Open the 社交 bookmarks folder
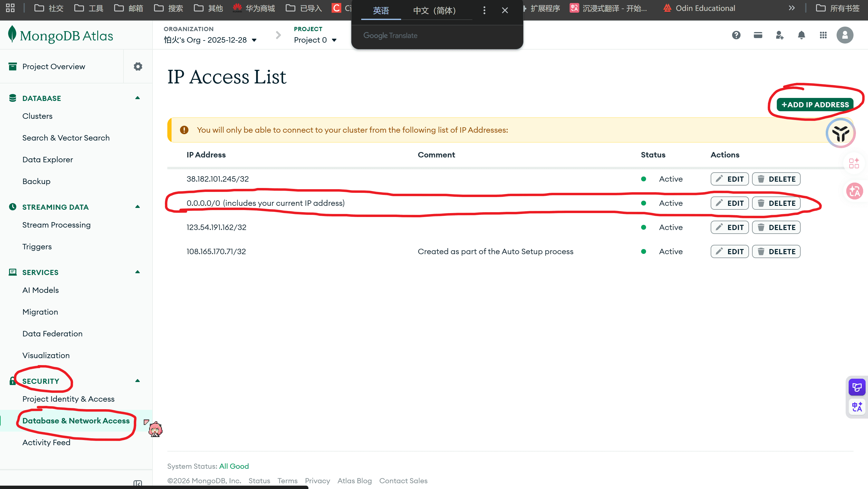Image resolution: width=868 pixels, height=489 pixels. point(49,8)
